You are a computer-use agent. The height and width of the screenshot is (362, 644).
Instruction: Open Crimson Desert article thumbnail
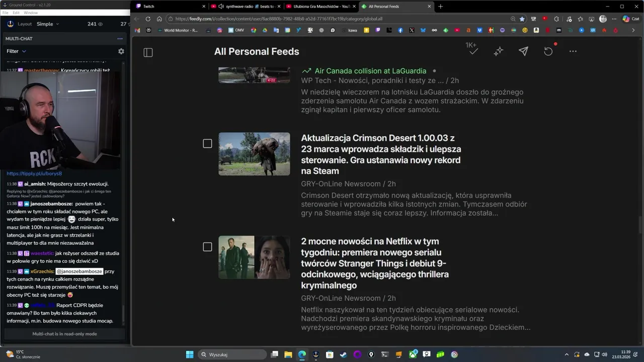coord(254,154)
